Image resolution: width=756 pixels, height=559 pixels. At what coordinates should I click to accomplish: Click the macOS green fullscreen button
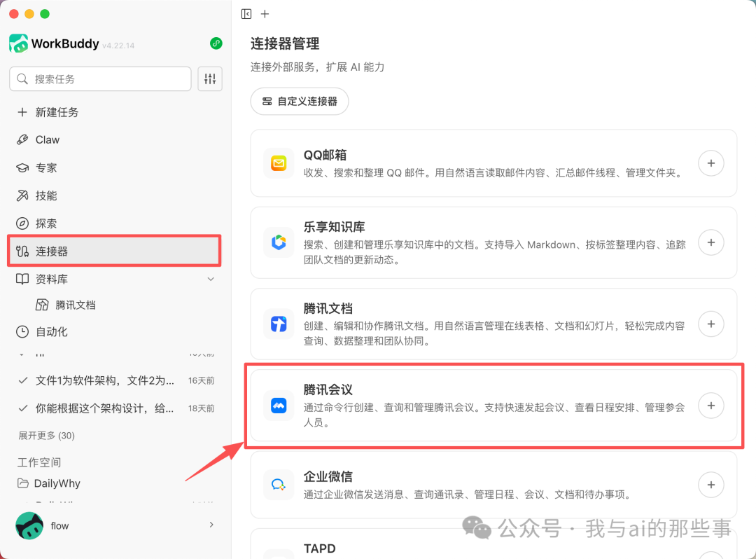[x=45, y=14]
